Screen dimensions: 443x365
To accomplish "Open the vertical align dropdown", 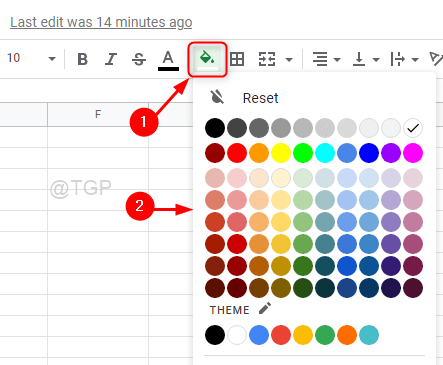I will 366,59.
